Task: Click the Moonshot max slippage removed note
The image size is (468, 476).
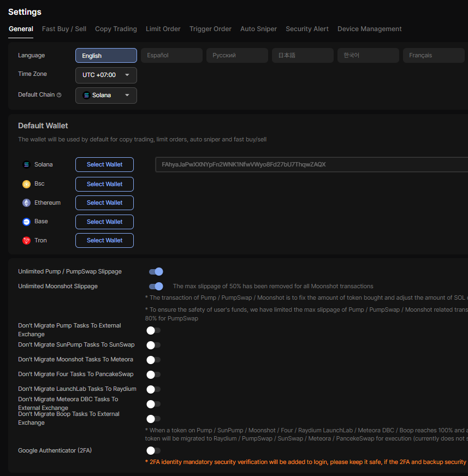Action: [x=273, y=286]
